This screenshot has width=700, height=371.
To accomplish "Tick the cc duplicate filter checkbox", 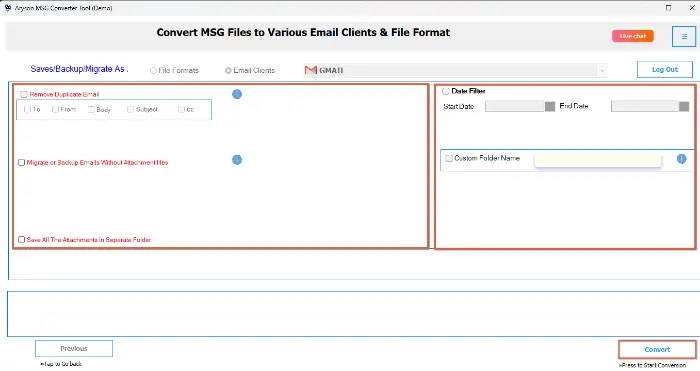I will [x=181, y=109].
